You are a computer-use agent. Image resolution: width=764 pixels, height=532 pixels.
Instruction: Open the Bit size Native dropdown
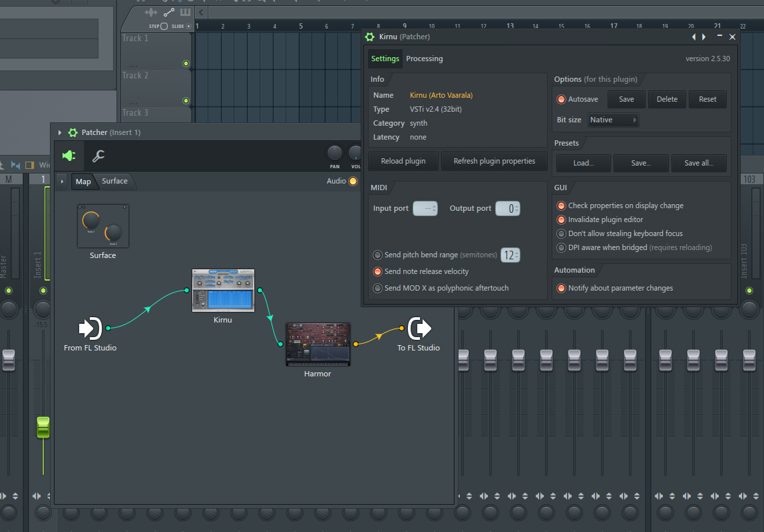click(613, 120)
